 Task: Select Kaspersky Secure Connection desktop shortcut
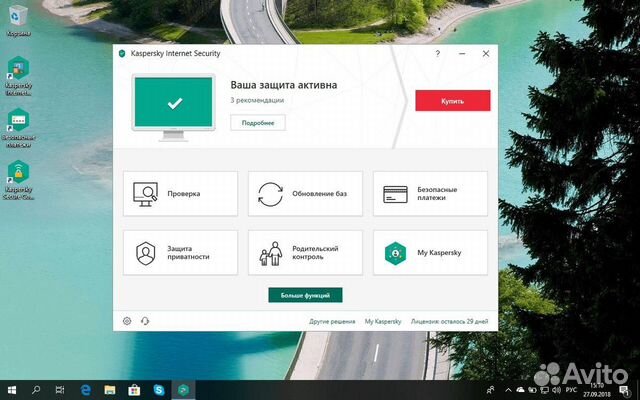pyautogui.click(x=18, y=180)
